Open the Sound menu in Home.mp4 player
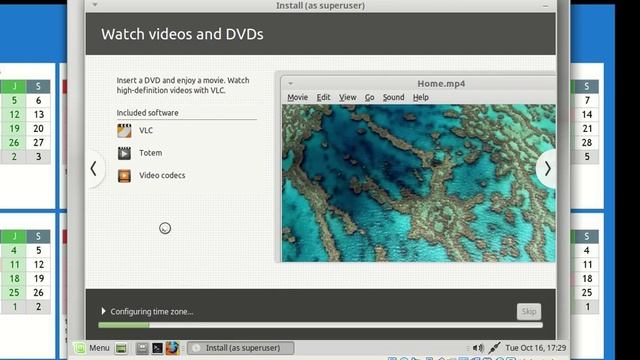This screenshot has height=360, width=640. click(393, 98)
